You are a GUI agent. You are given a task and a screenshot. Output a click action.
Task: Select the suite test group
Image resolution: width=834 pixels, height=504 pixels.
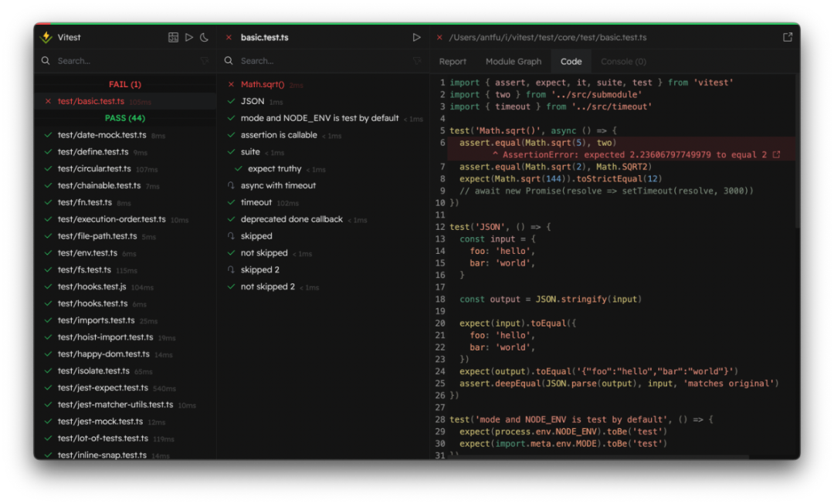tap(324, 151)
